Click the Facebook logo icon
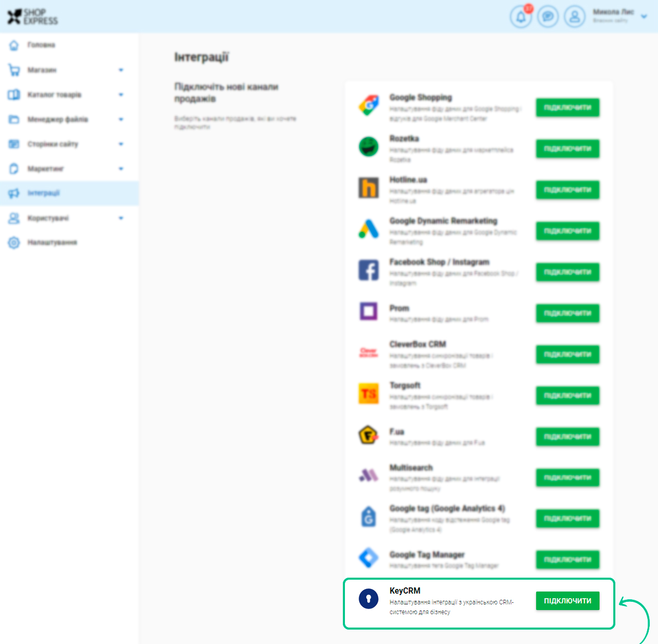The width and height of the screenshot is (658, 644). click(x=369, y=270)
